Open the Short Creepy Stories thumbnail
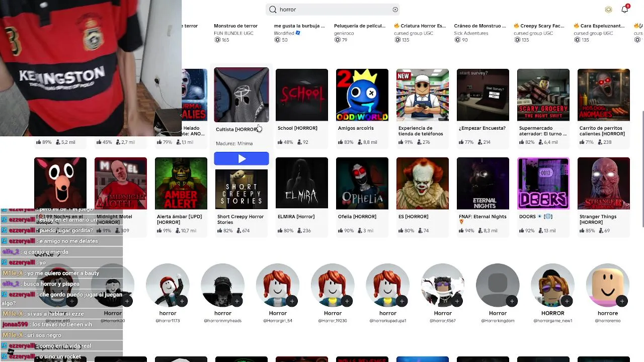This screenshot has height=362, width=644. click(242, 189)
